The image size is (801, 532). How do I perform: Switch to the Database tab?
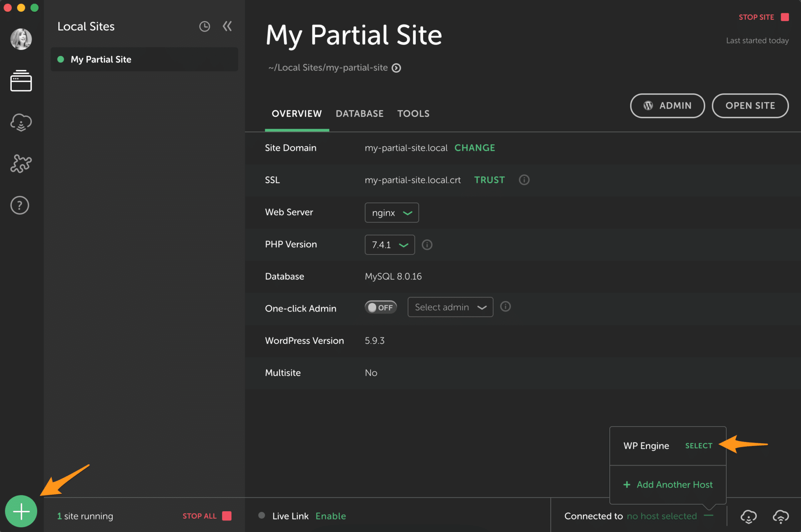pos(359,113)
